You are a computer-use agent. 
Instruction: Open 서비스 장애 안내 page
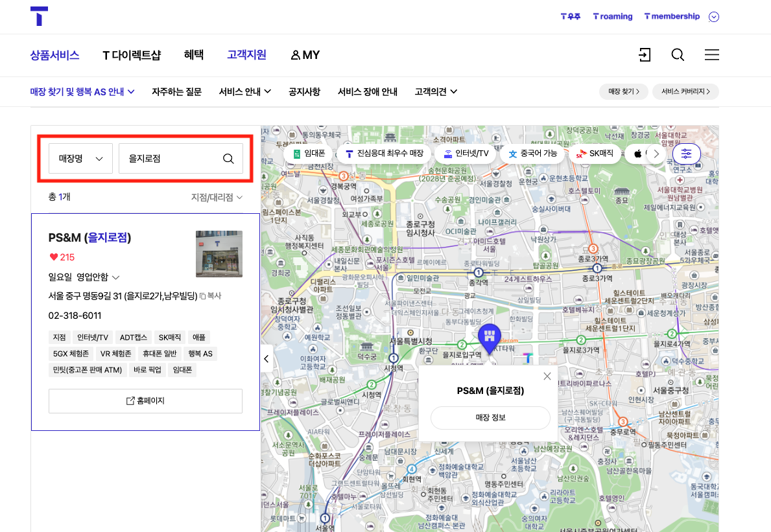(x=367, y=91)
